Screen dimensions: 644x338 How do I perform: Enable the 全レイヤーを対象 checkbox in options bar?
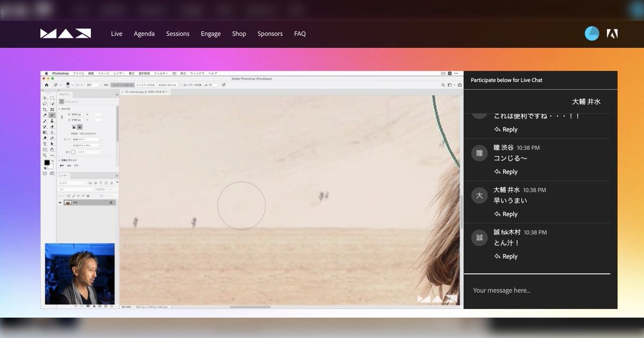[181, 85]
